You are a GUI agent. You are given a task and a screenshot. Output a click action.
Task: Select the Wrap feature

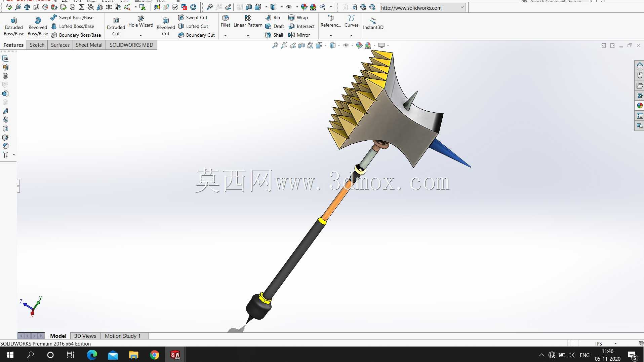[298, 17]
